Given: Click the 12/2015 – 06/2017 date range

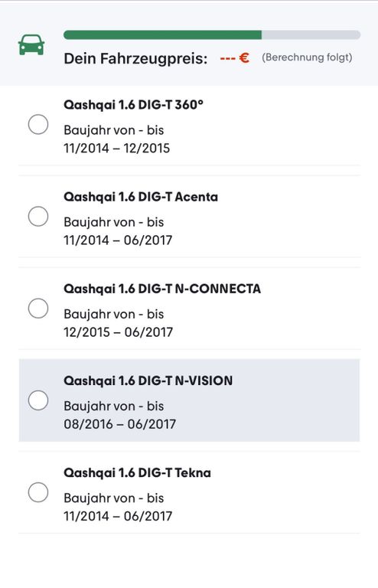Looking at the screenshot, I should [118, 332].
